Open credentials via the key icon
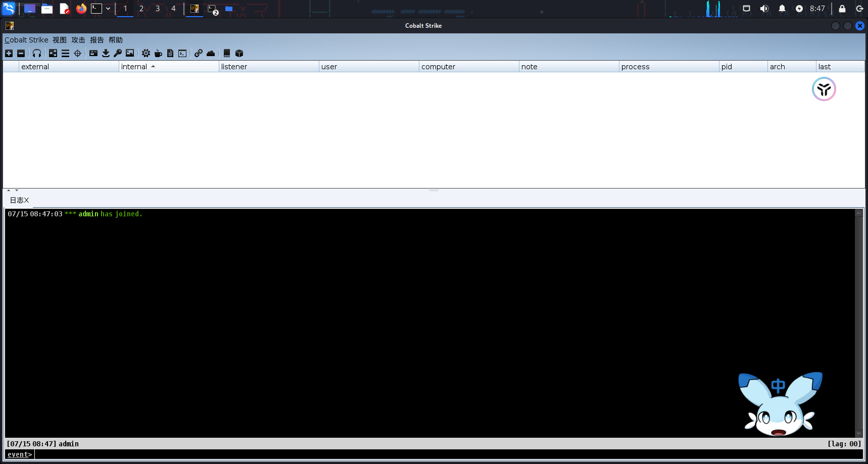 coord(118,53)
